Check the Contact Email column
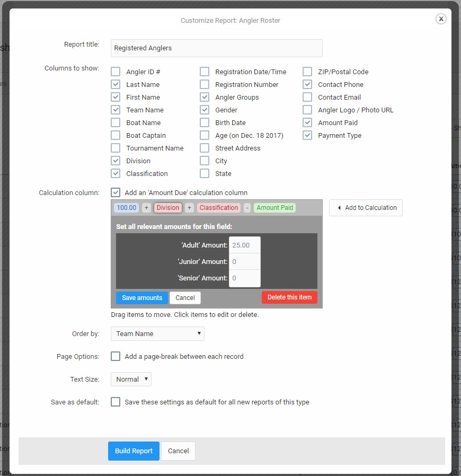Image resolution: width=461 pixels, height=476 pixels. click(307, 97)
